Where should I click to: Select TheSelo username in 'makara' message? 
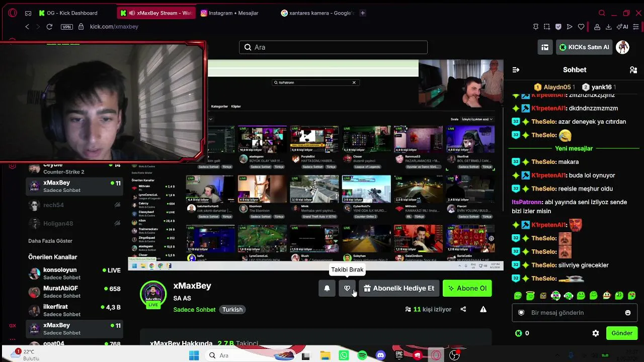[x=544, y=162]
